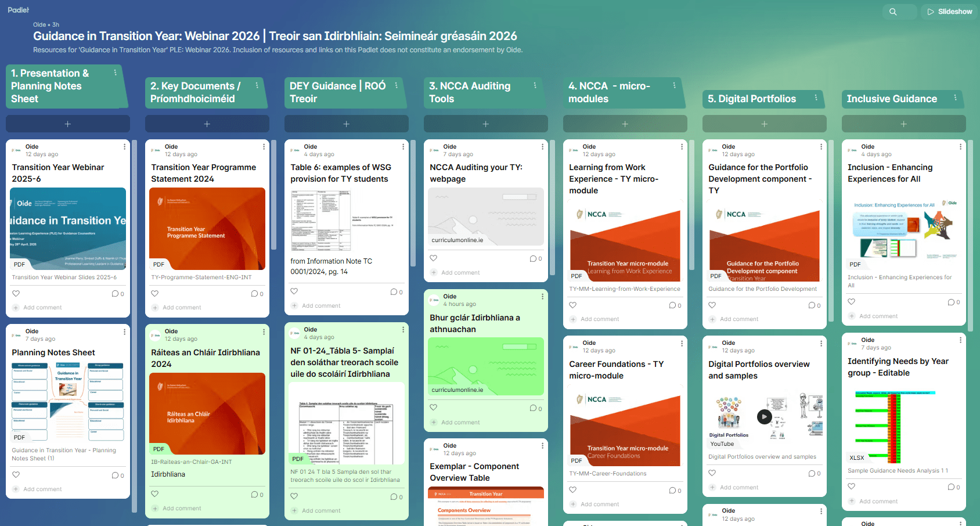980x526 pixels.
Task: Add post under 4. NCCA micro-modules
Action: coord(625,124)
